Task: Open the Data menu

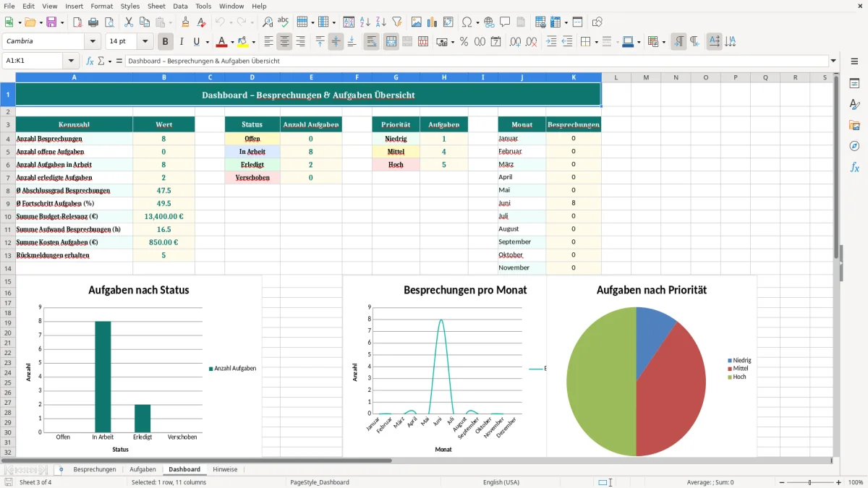Action: tap(180, 6)
